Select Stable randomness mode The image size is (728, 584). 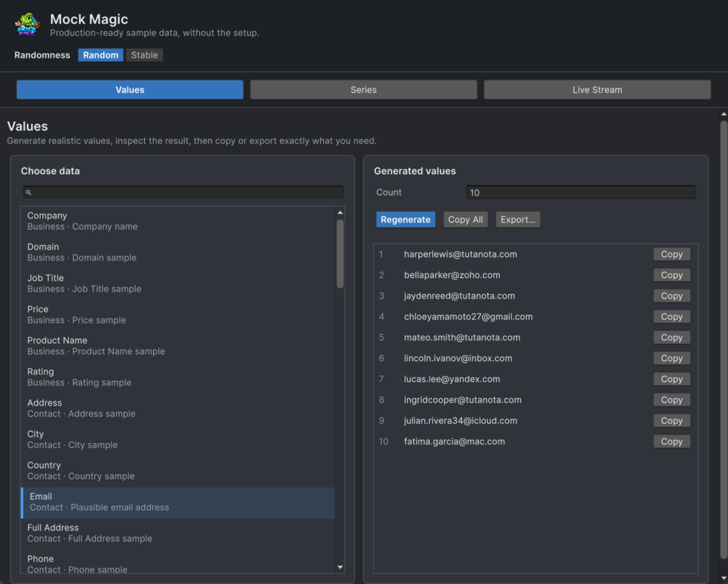coord(144,55)
